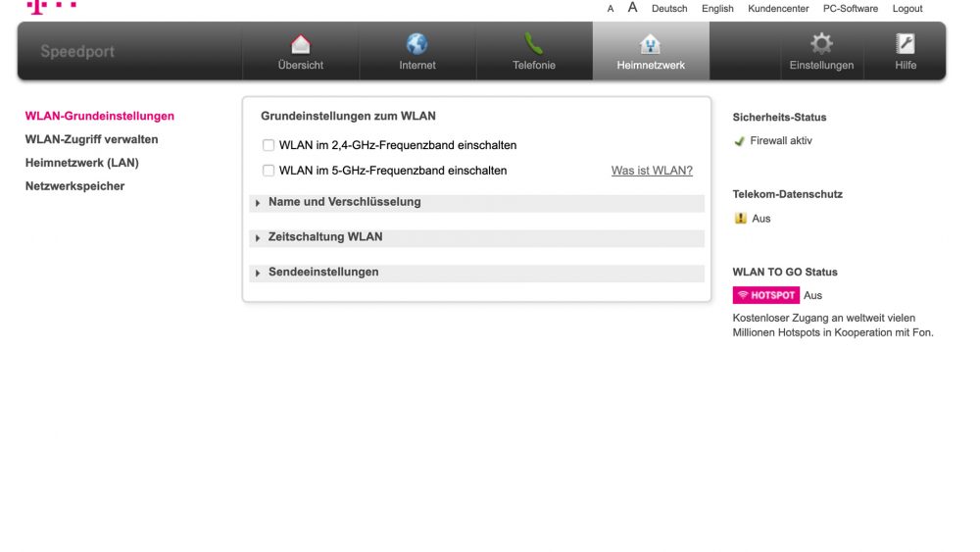Open Heimnetzwerk (LAN) in sidebar
Image resolution: width=980 pixels, height=552 pixels.
[x=82, y=163]
